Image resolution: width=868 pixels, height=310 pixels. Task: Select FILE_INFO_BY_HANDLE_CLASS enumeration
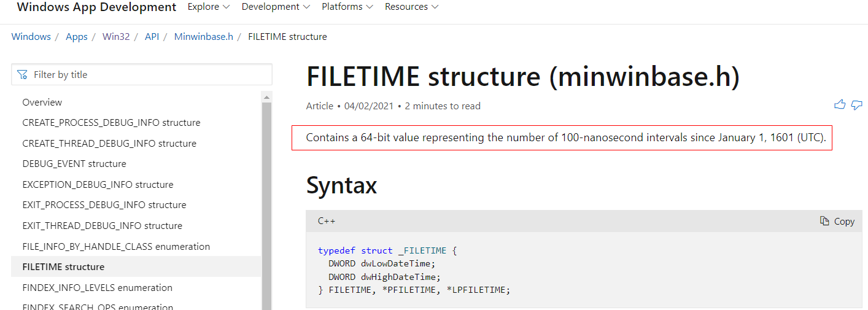click(116, 246)
